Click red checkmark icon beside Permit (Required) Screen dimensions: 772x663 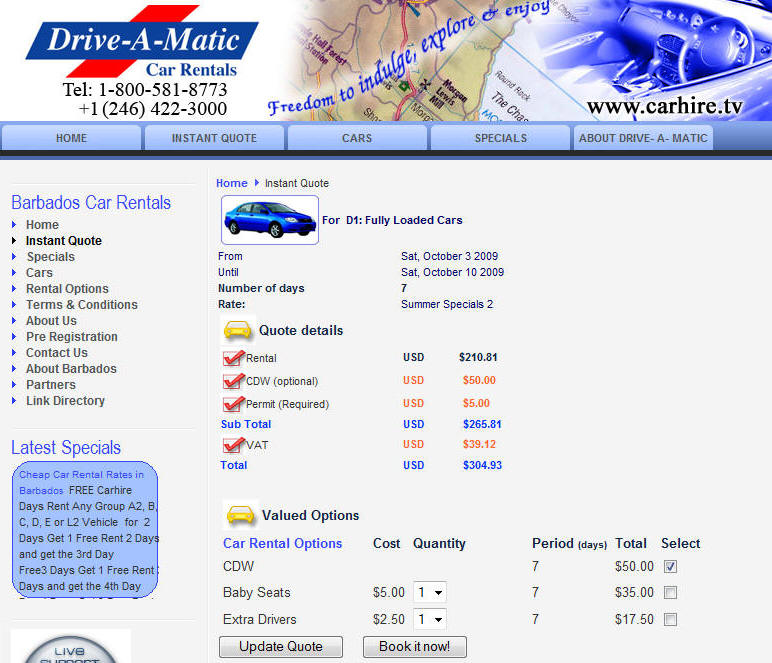coord(233,404)
